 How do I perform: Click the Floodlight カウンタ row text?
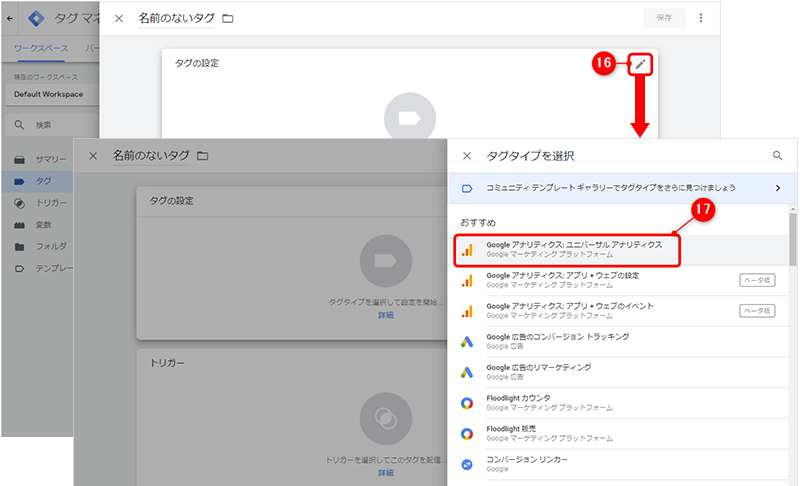coord(518,398)
